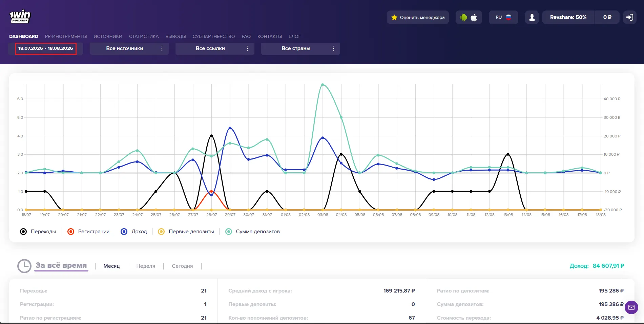The image size is (644, 324).
Task: Click the 40 000 ₽ right axis label
Action: (612, 99)
